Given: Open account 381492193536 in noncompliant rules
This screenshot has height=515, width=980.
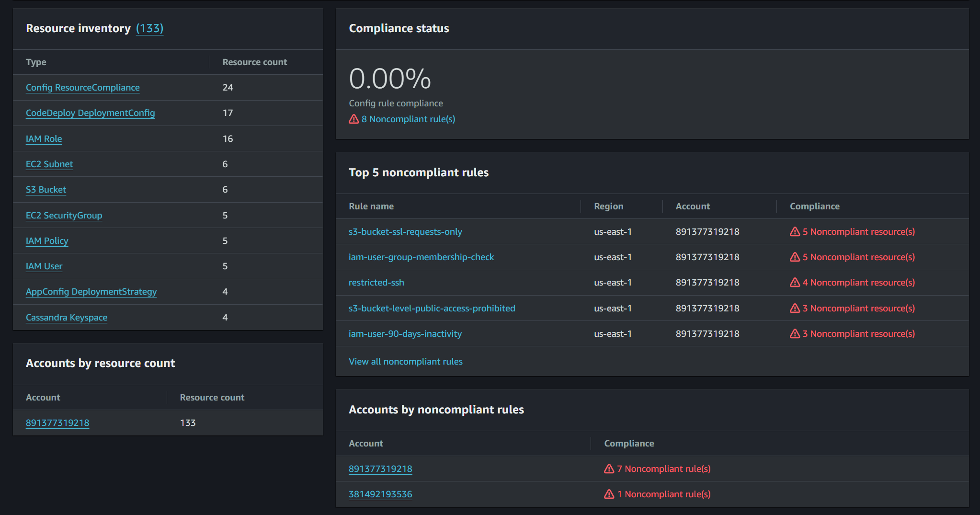Looking at the screenshot, I should [380, 494].
